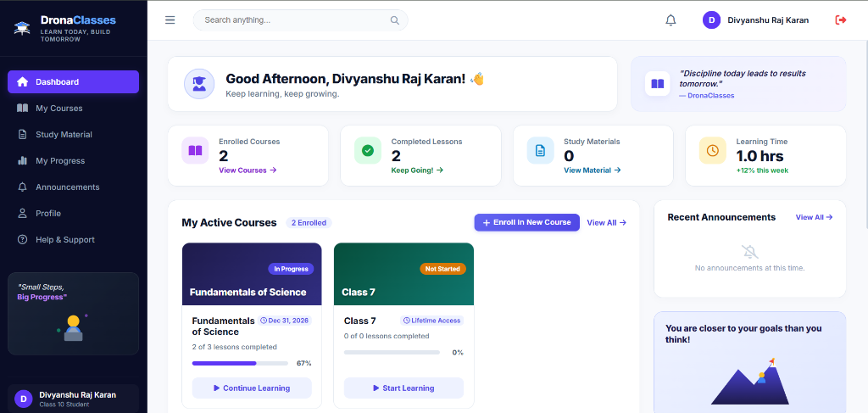Open Study Material in the sidebar
The height and width of the screenshot is (413, 868).
tap(73, 135)
